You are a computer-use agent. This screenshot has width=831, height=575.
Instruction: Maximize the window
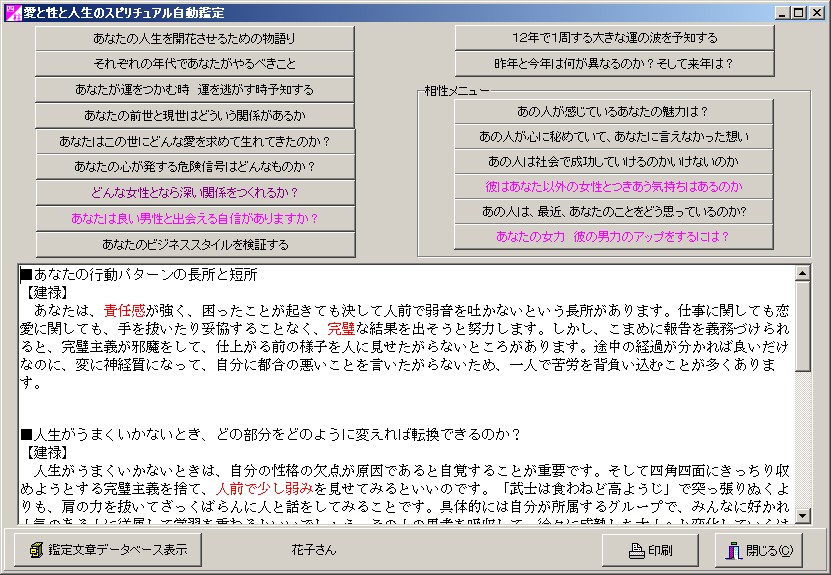tap(799, 13)
